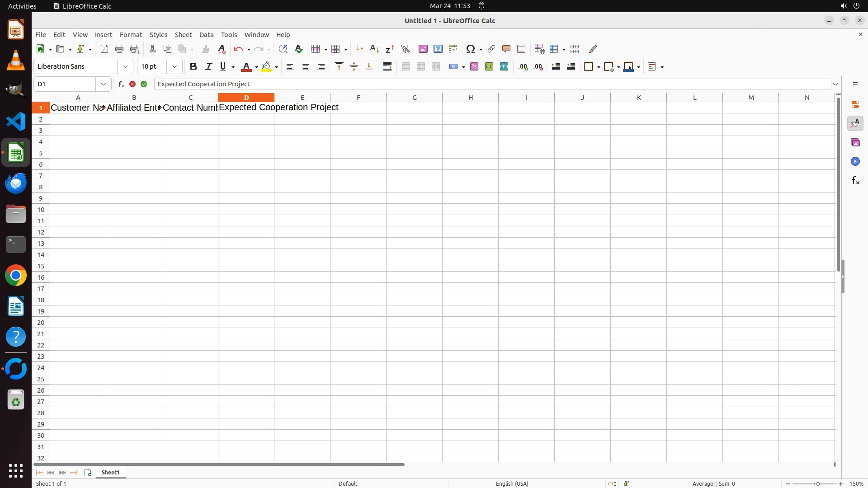Toggle Italic text style
Viewport: 868px width, 488px height.
(208, 66)
